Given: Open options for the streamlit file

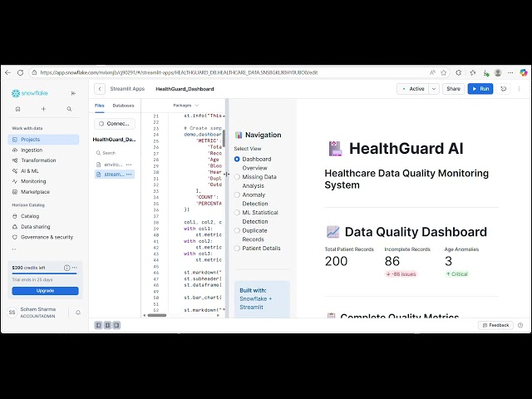Looking at the screenshot, I should tap(129, 175).
